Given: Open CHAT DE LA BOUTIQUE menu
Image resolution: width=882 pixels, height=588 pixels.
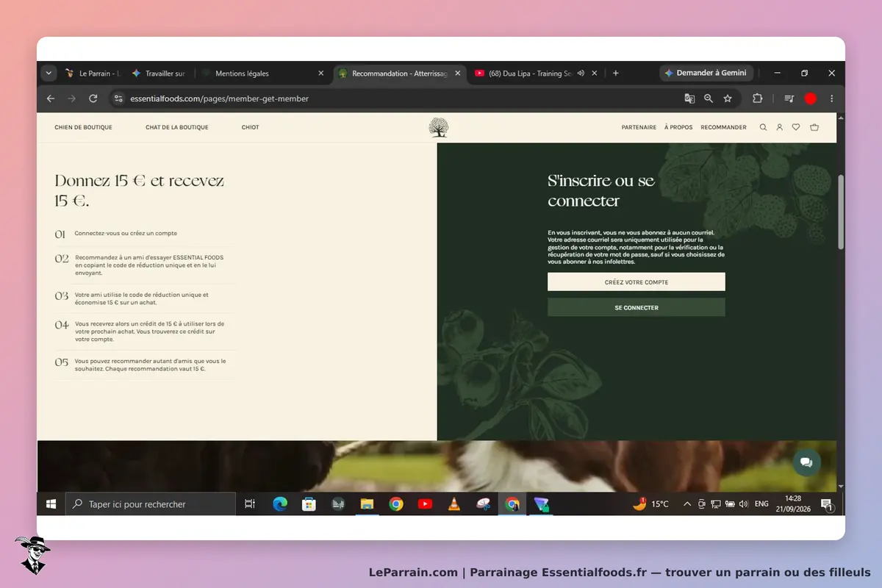Looking at the screenshot, I should click(177, 127).
